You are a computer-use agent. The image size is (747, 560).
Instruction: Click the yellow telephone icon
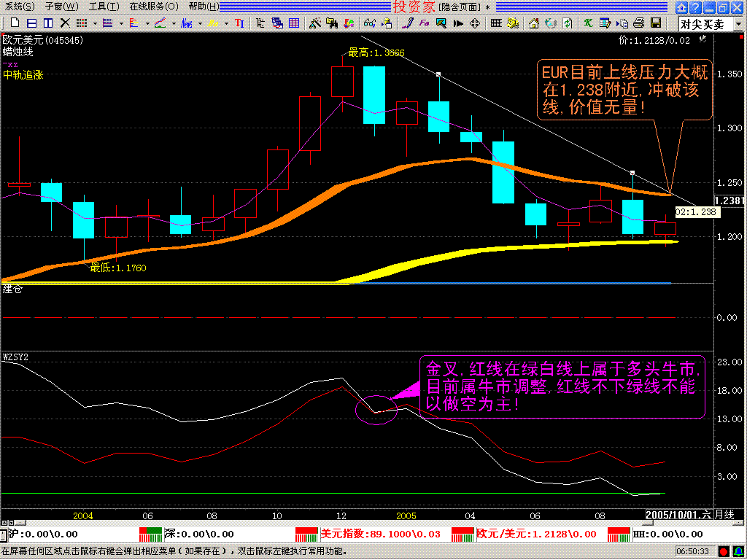click(x=513, y=23)
